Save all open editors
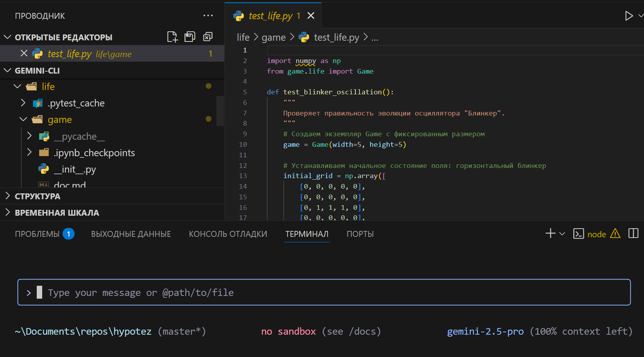The image size is (644, 357). coord(189,37)
